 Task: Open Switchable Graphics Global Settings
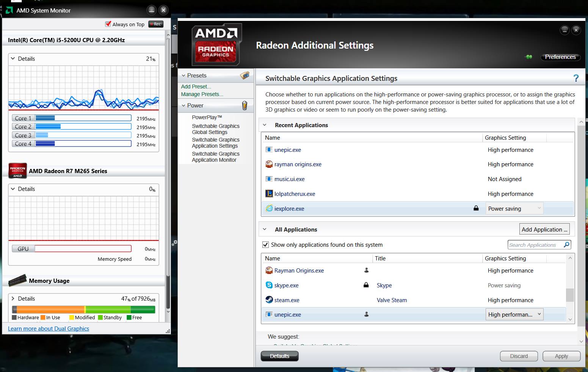coord(216,129)
